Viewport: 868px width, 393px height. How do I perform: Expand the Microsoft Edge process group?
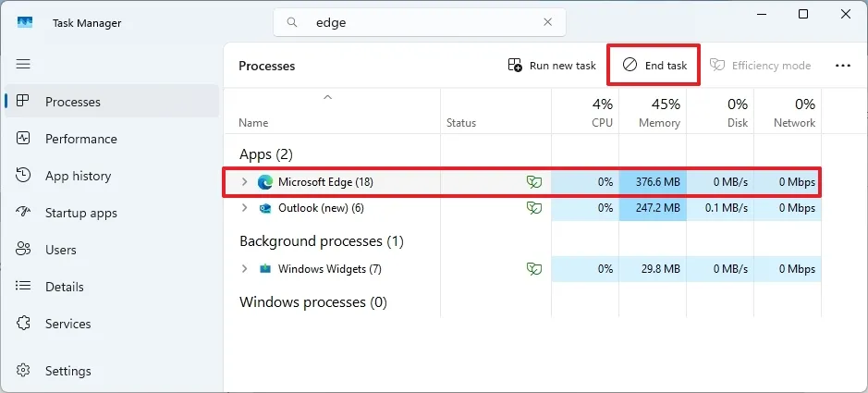point(244,182)
